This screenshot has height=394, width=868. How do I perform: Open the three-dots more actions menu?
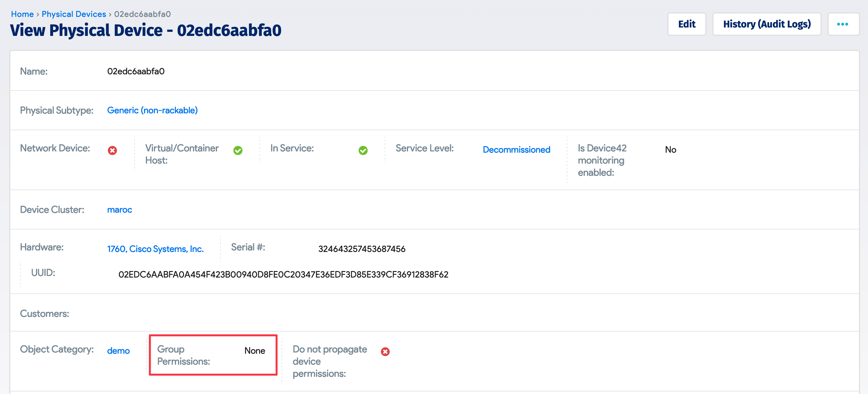[843, 24]
